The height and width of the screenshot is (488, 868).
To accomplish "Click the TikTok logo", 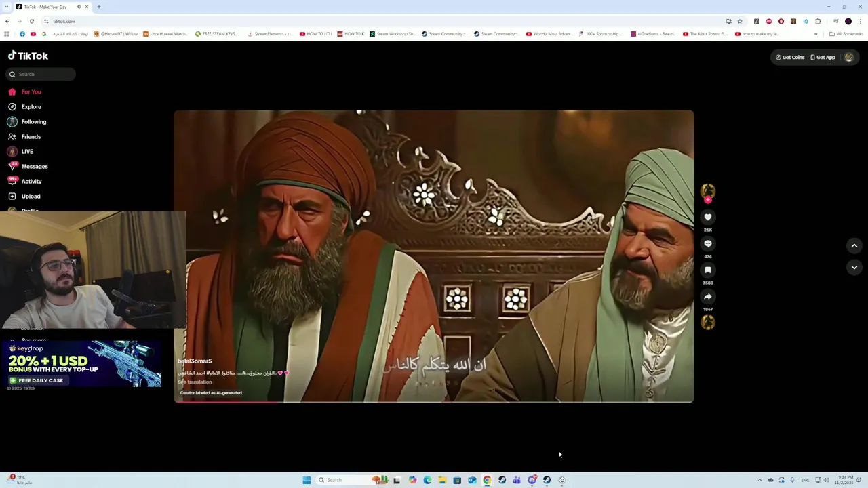I will coord(28,56).
